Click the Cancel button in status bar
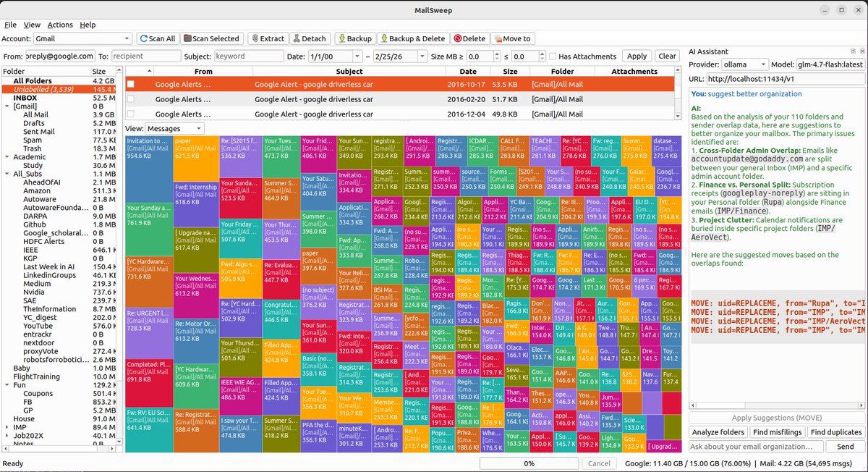This screenshot has width=868, height=472. coord(599,463)
